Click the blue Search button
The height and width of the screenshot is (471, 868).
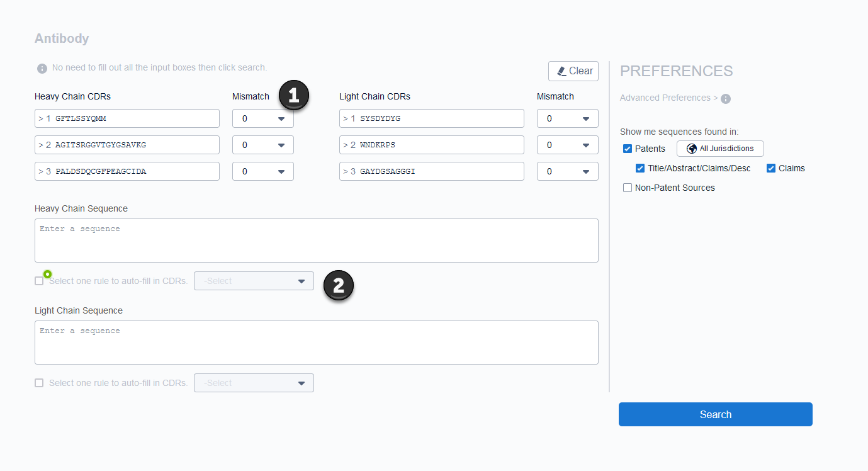pos(715,414)
